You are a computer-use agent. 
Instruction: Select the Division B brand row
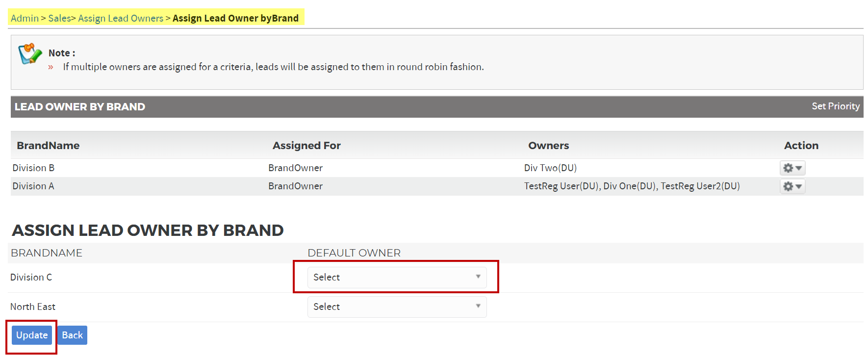tap(33, 168)
